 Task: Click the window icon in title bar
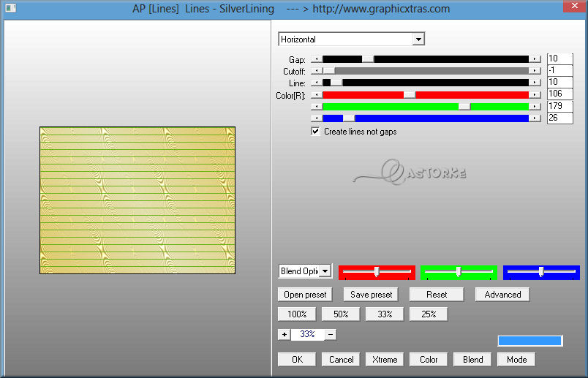(x=10, y=8)
